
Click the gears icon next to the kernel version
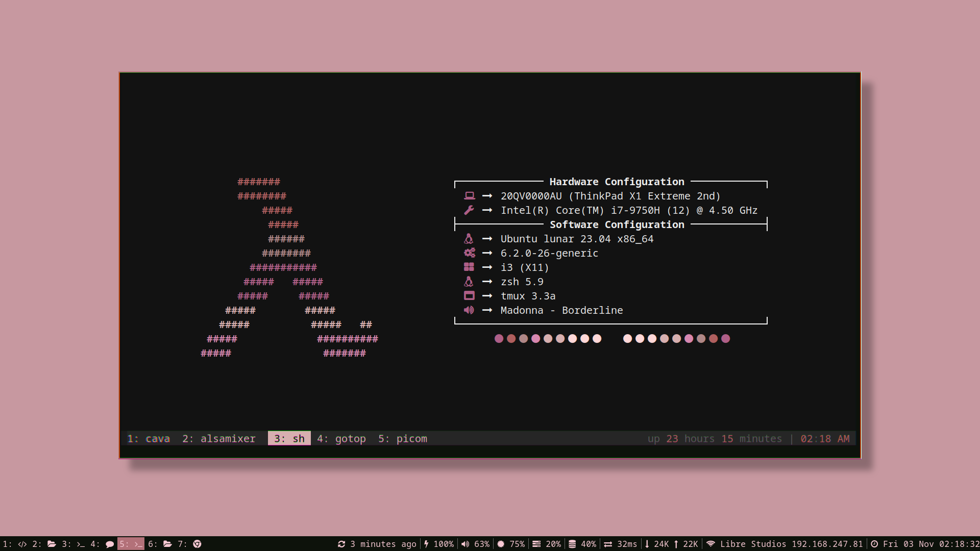[x=469, y=253]
